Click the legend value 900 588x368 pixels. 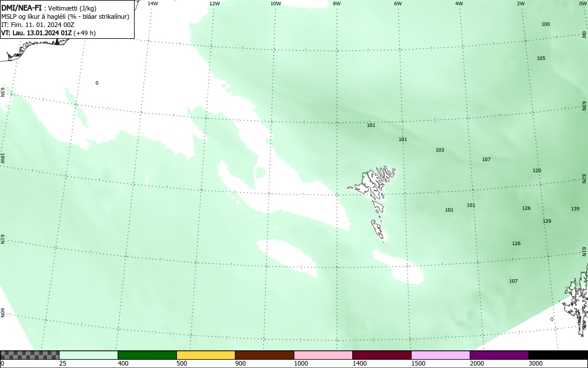click(x=240, y=363)
